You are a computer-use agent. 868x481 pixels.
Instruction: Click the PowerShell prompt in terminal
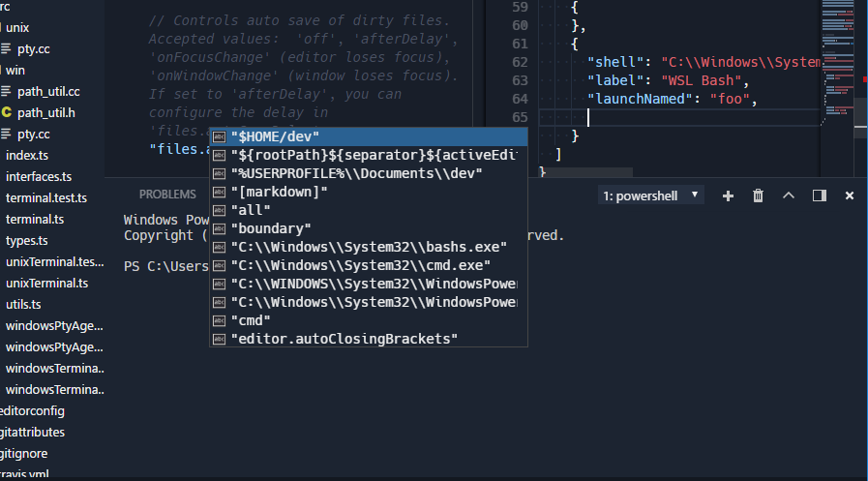click(x=166, y=266)
